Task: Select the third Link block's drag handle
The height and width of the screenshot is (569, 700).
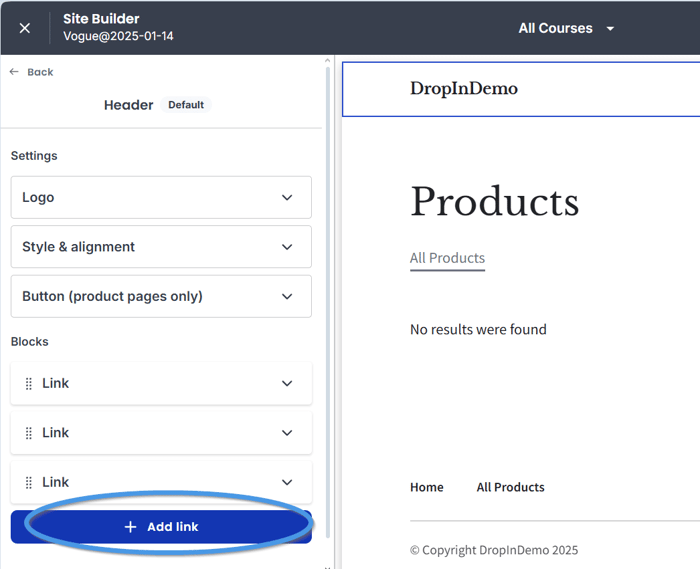Action: click(x=29, y=483)
